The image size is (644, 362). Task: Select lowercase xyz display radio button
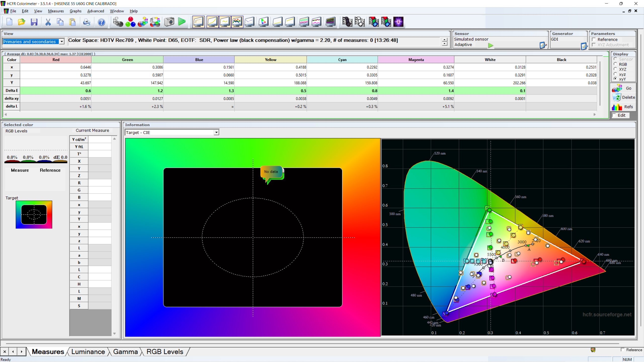coord(615,74)
